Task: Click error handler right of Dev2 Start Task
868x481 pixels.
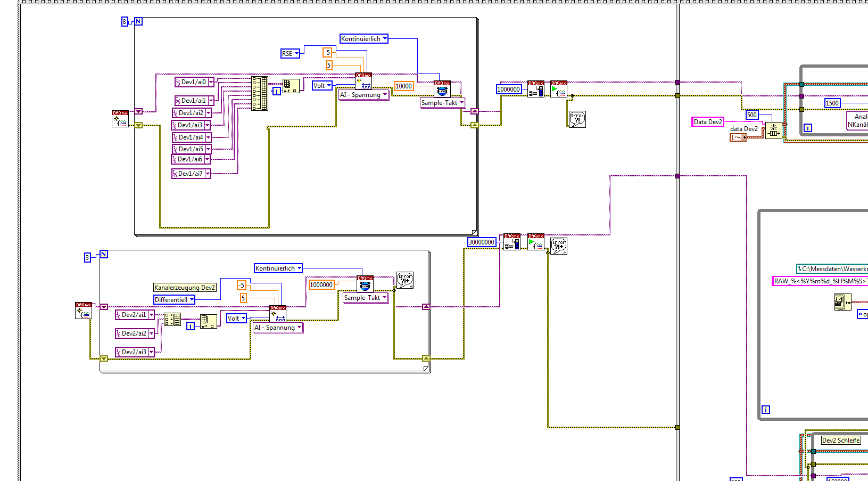Action: click(x=559, y=246)
